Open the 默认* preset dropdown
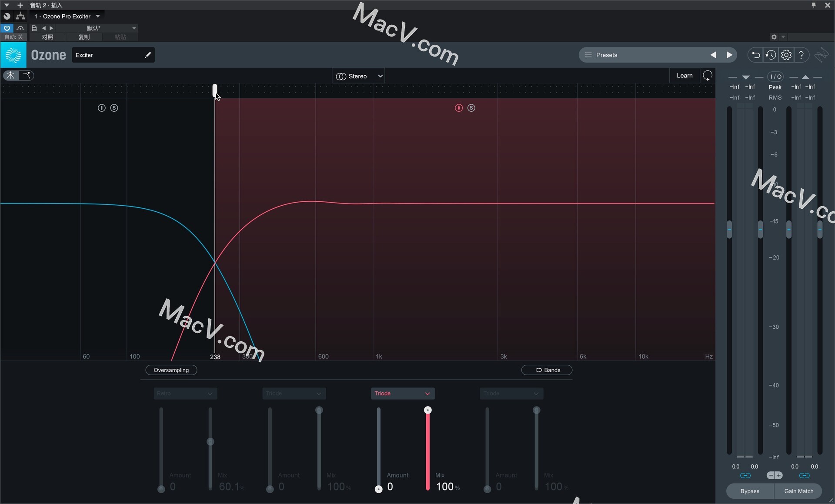The height and width of the screenshot is (504, 835). point(97,28)
